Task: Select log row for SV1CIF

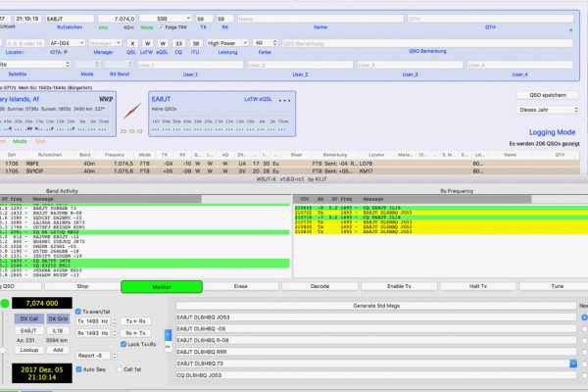Action: (x=289, y=171)
